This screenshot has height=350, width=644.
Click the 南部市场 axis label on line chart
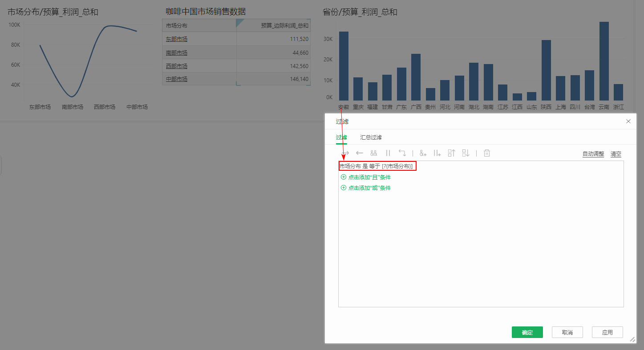[x=73, y=107]
